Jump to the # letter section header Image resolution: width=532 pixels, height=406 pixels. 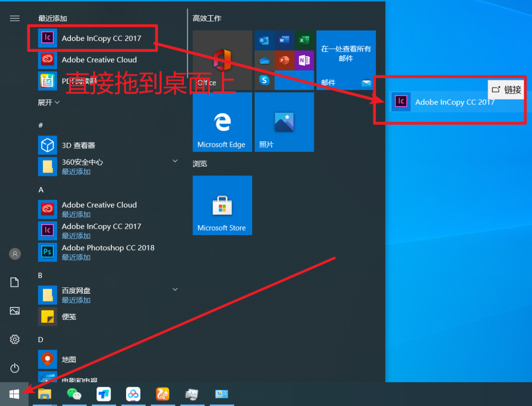point(41,125)
